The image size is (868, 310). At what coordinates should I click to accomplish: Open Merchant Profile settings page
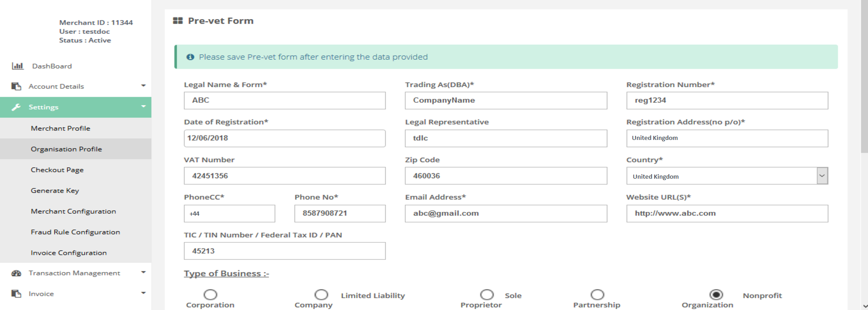coord(61,129)
